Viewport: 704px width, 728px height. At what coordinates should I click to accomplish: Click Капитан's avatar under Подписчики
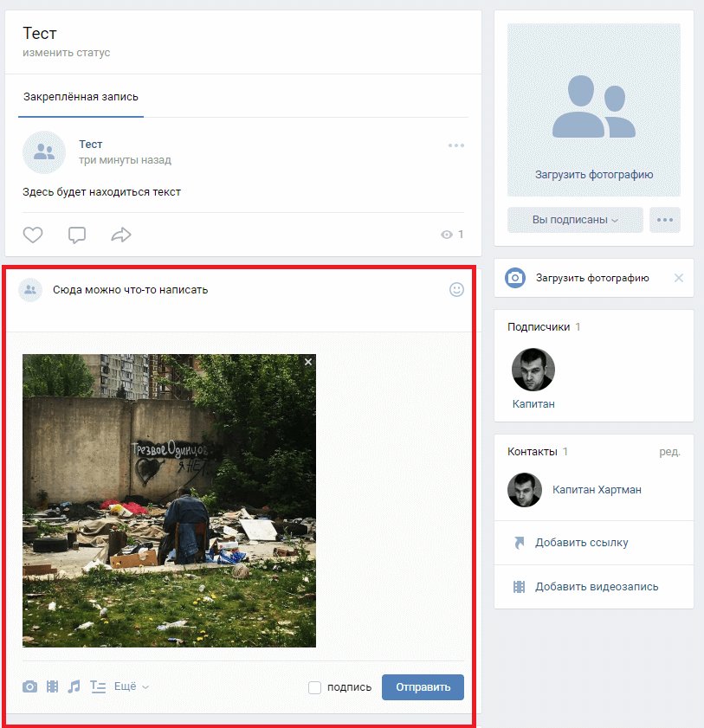[x=532, y=369]
